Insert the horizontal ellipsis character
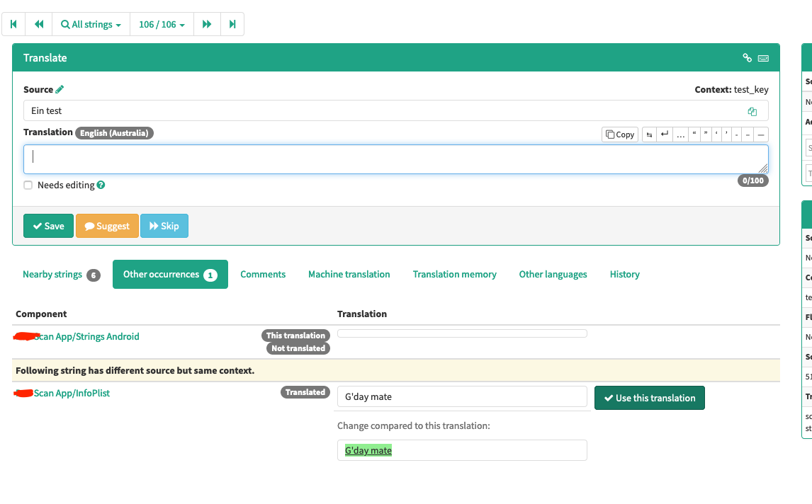 680,134
